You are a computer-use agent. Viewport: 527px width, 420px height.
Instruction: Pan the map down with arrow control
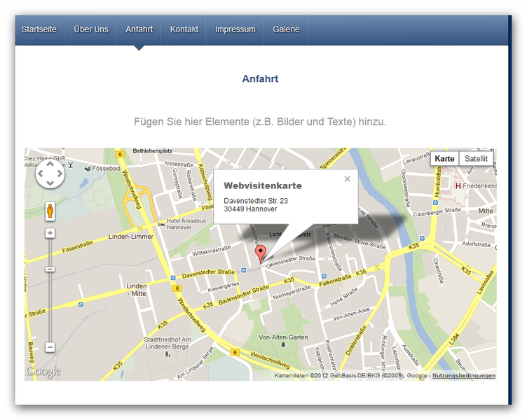point(50,183)
